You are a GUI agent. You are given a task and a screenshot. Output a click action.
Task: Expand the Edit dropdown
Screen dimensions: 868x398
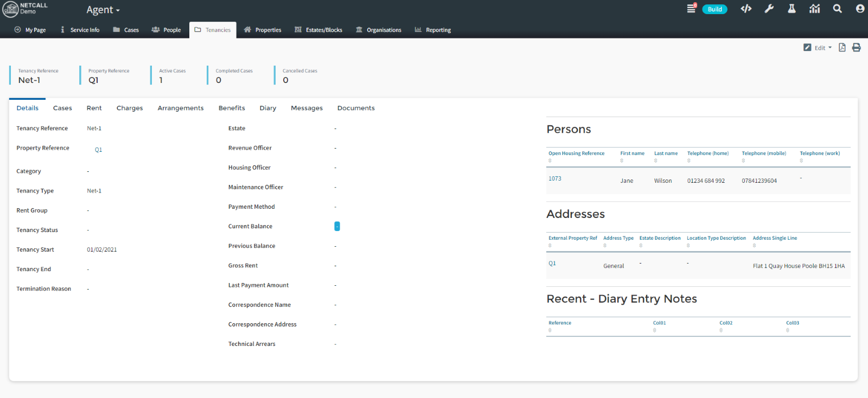click(818, 48)
